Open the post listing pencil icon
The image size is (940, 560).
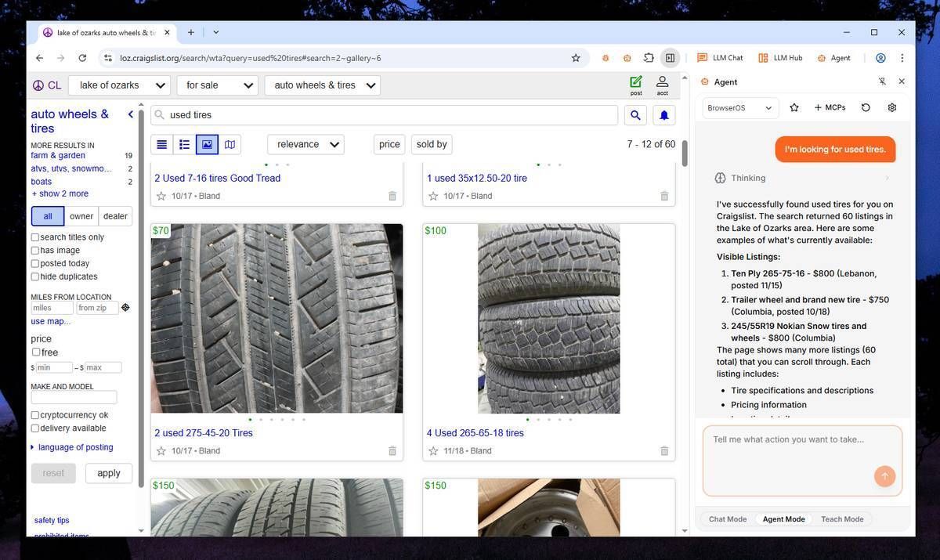click(x=636, y=85)
